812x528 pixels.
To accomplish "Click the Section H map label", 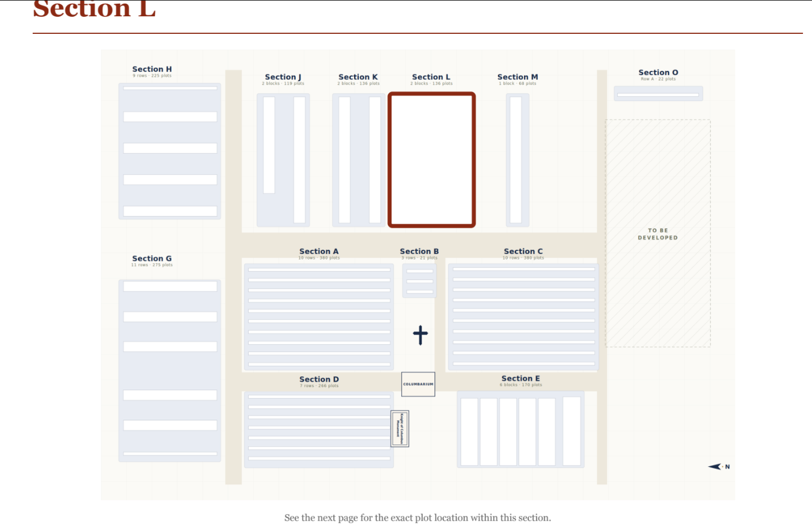I will click(x=152, y=69).
